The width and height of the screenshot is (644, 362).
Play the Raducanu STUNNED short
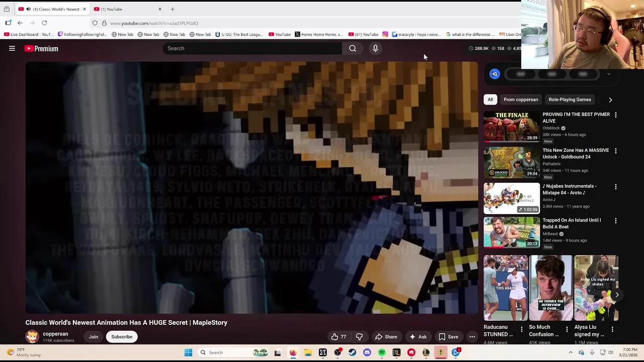click(x=506, y=288)
